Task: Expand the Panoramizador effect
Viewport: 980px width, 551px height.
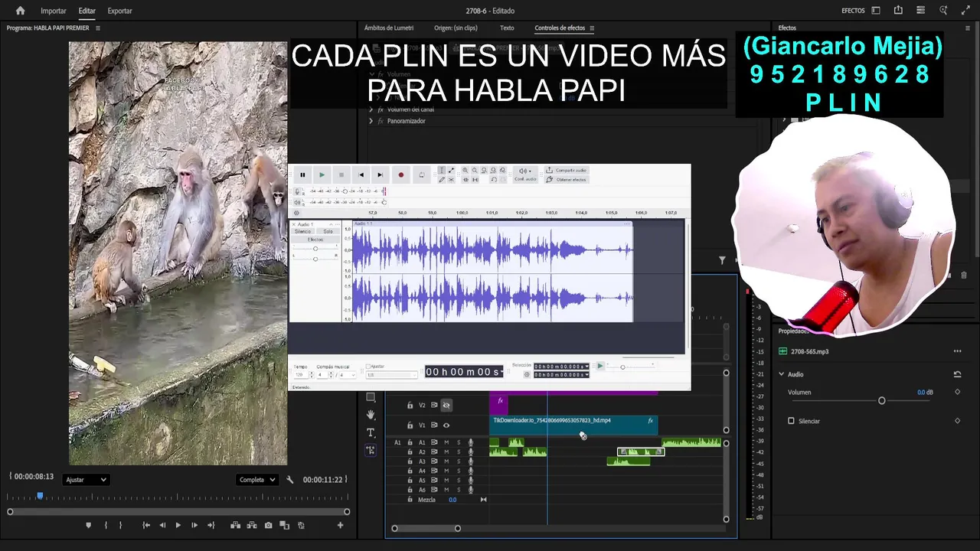Action: click(371, 121)
